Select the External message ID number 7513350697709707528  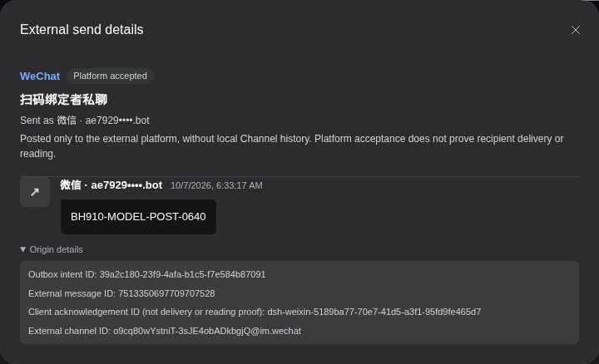point(166,293)
